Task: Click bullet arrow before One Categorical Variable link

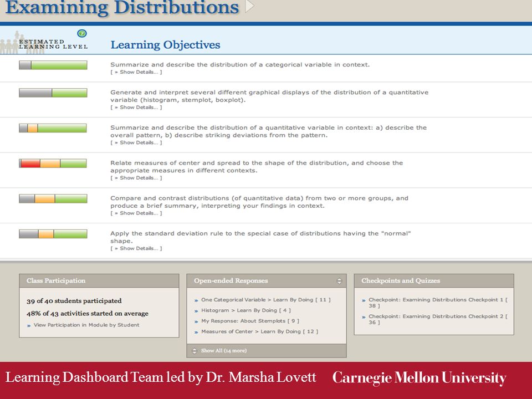Action: click(196, 300)
